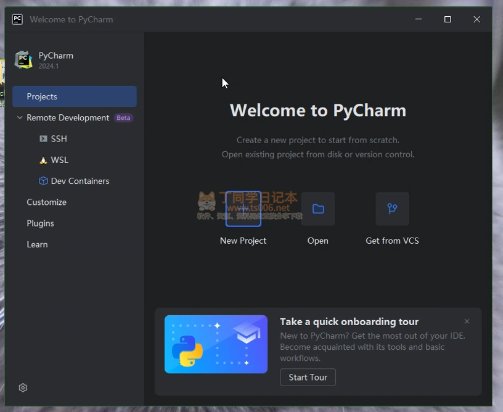This screenshot has height=412, width=503.
Task: Click the Dev Containers cube icon
Action: (x=43, y=181)
